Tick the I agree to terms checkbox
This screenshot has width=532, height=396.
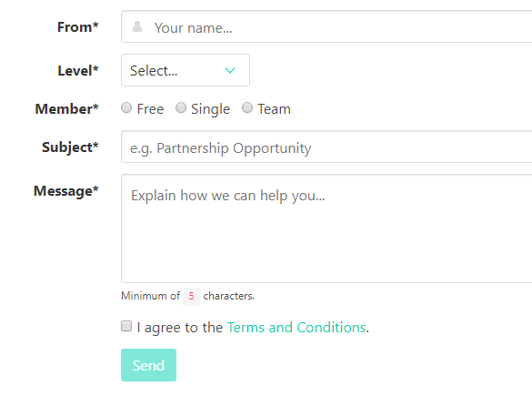(x=126, y=326)
